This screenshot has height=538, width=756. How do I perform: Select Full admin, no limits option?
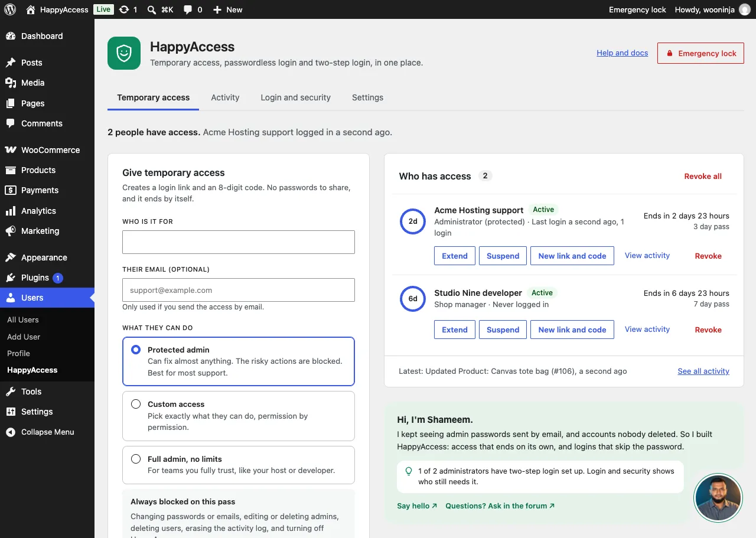coord(136,459)
